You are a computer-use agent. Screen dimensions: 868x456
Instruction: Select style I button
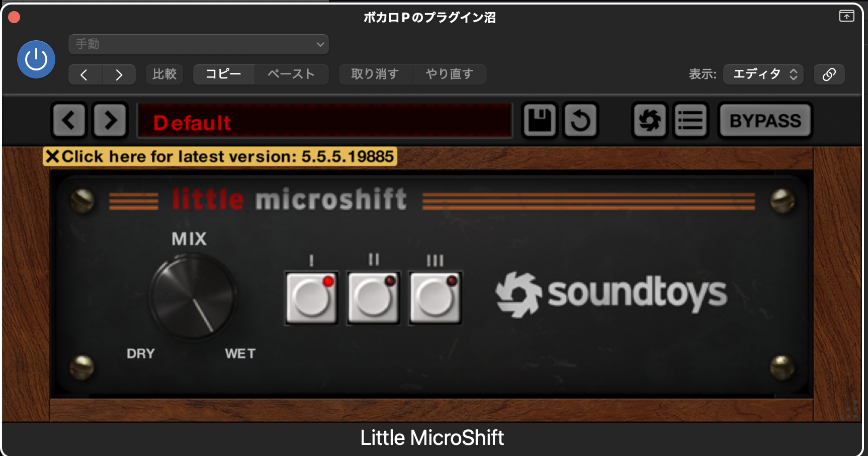click(x=312, y=297)
